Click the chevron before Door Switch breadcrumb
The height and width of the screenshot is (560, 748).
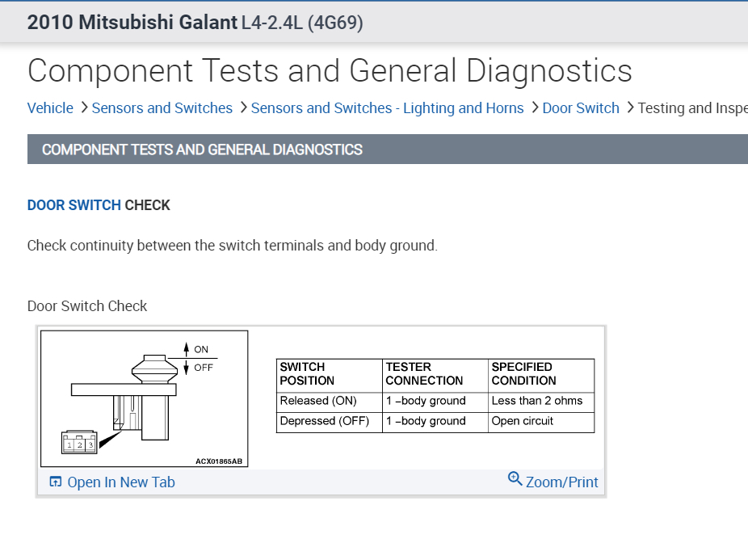(x=534, y=108)
